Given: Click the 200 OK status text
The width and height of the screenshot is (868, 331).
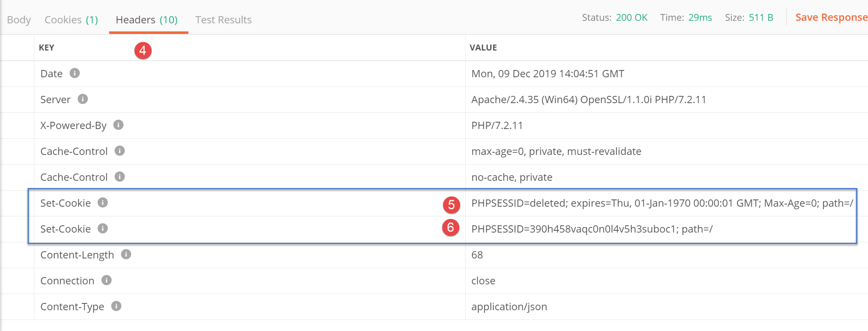Looking at the screenshot, I should point(632,17).
